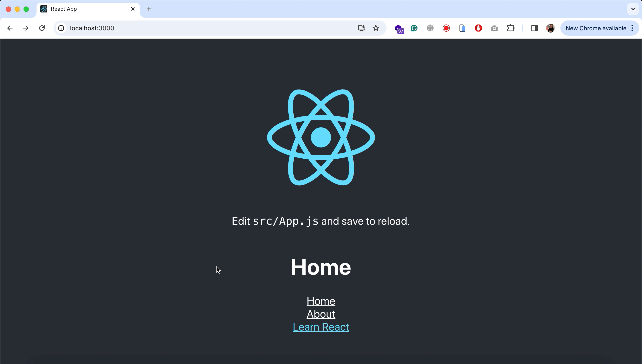Toggle the Chrome profile avatar icon

tap(550, 28)
